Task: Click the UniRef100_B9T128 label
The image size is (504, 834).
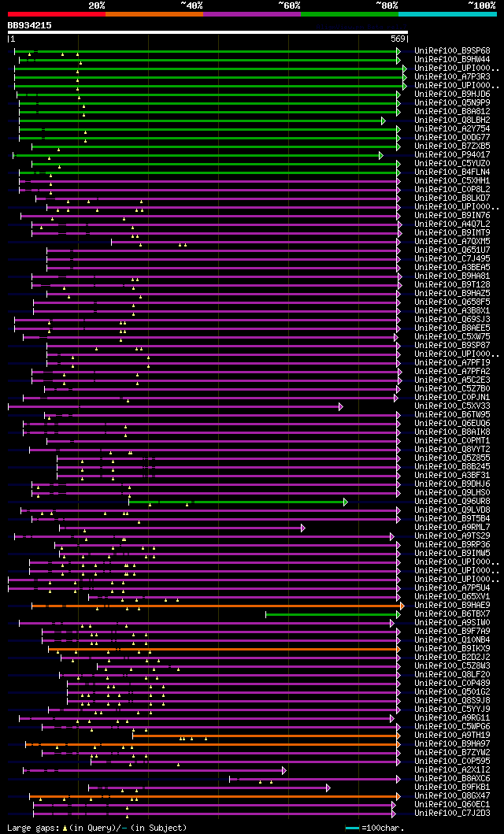Action: (453, 284)
